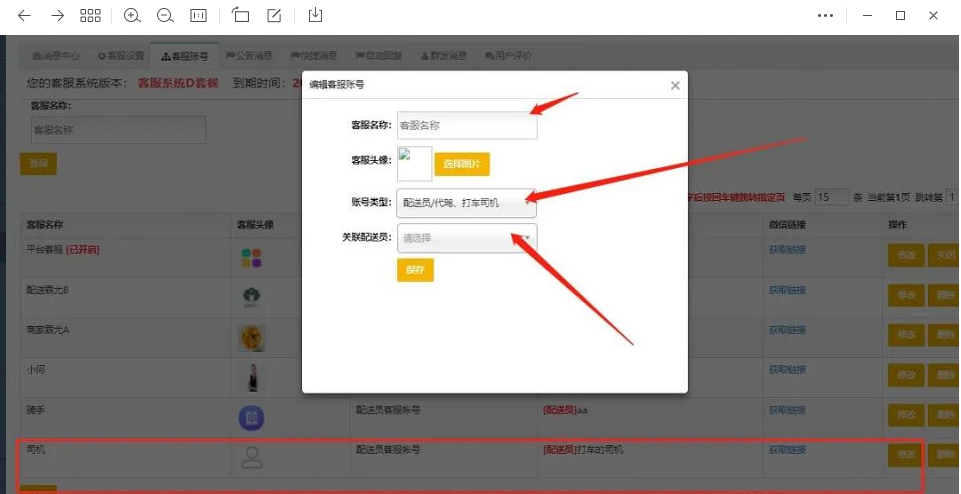Go forward with the right arrow
Viewport: 961px width, 494px height.
coord(57,15)
